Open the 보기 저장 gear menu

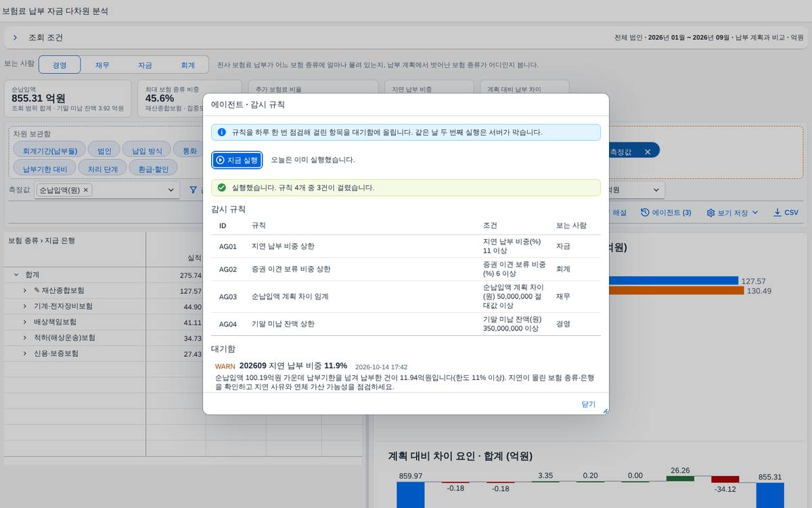click(733, 213)
